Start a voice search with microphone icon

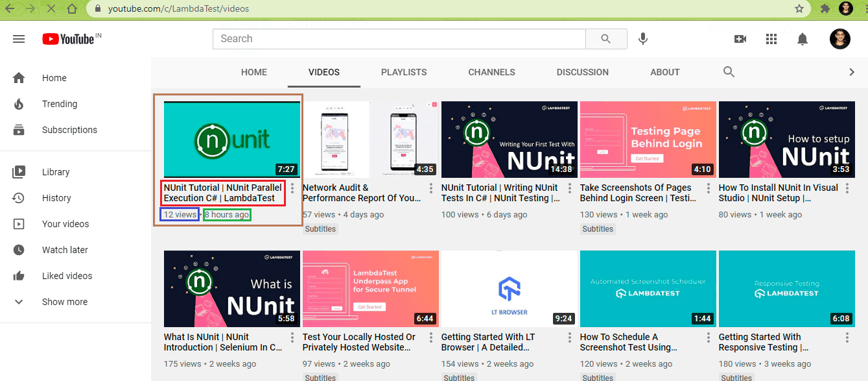pos(642,38)
